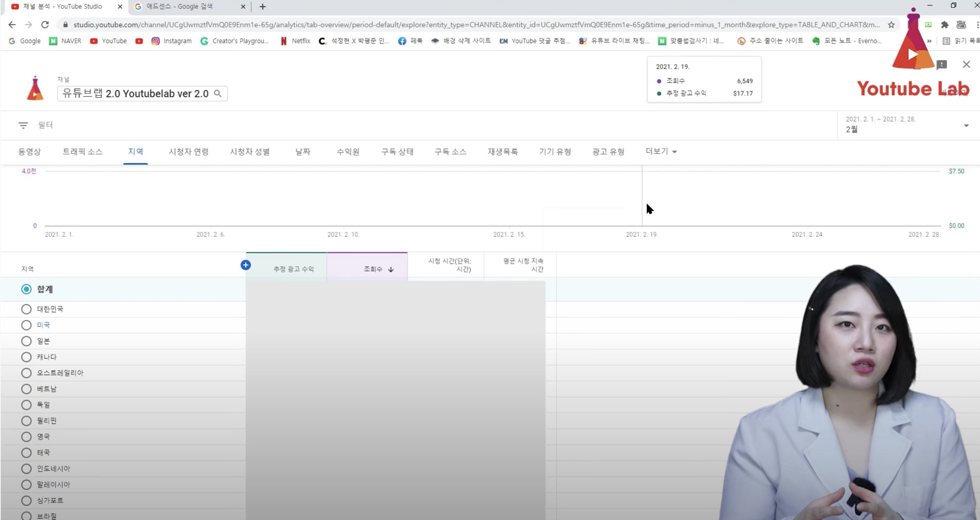
Task: Switch to the 광고 유형 tab
Action: (608, 152)
